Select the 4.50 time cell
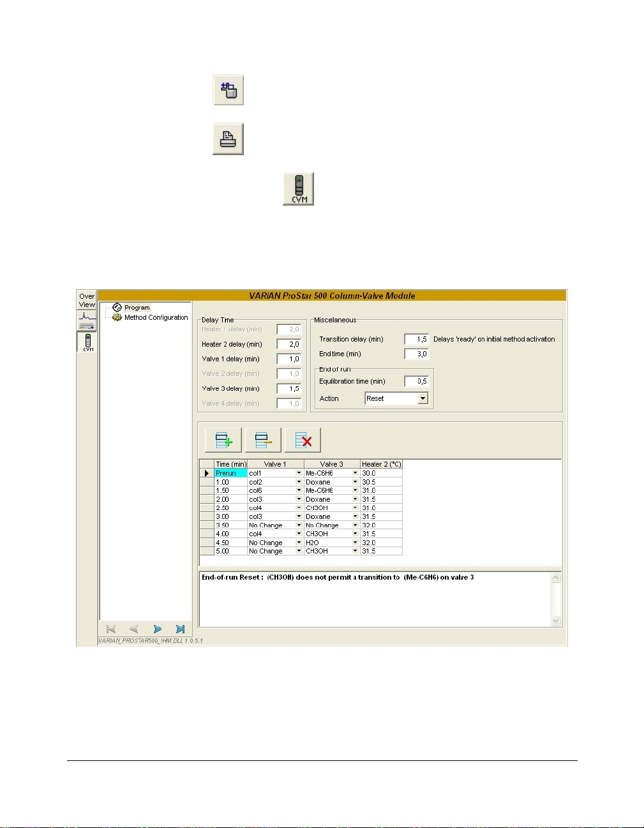Screen dimensions: 644x828 (x=231, y=543)
